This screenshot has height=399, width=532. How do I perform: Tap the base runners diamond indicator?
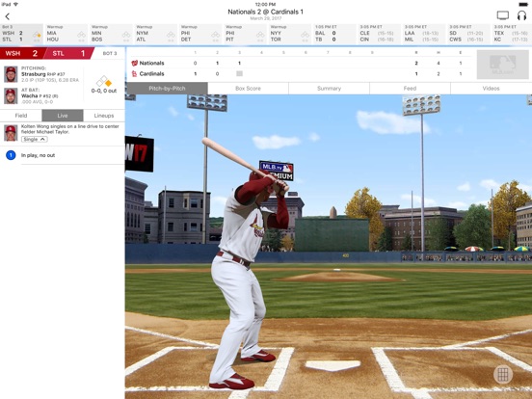(104, 81)
